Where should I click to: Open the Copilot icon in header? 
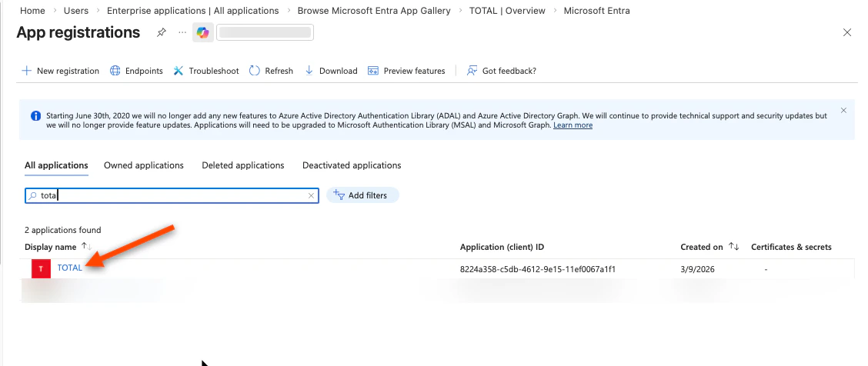202,33
